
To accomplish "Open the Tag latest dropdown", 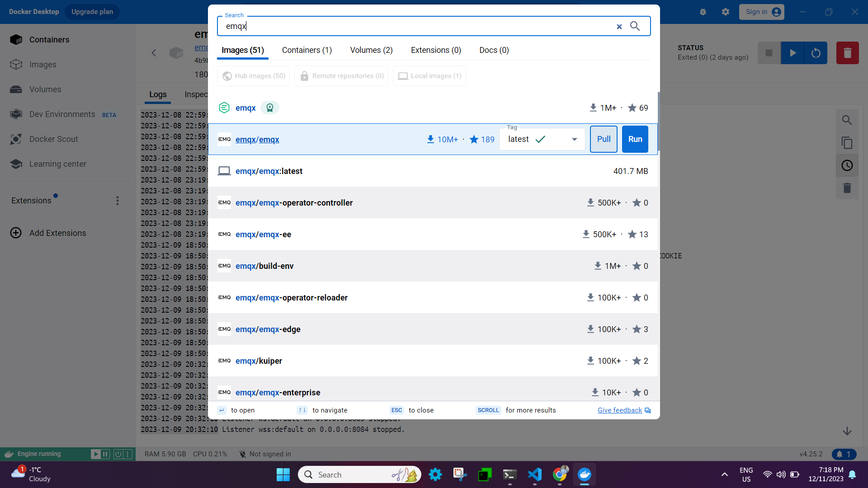I will click(x=542, y=139).
